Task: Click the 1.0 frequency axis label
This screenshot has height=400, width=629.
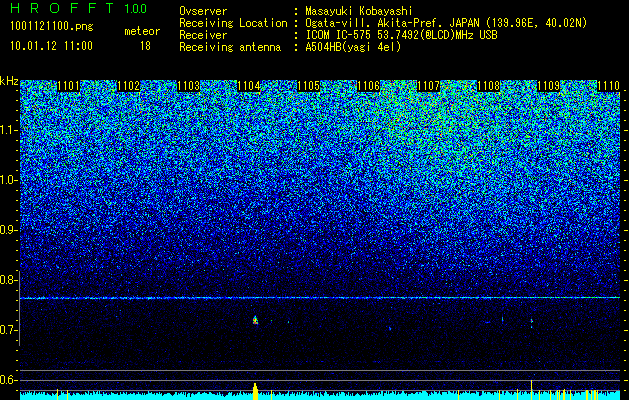Action: [8, 180]
